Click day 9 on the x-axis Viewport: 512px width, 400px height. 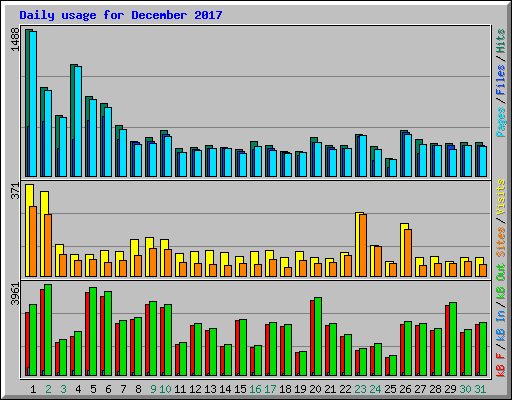153,389
